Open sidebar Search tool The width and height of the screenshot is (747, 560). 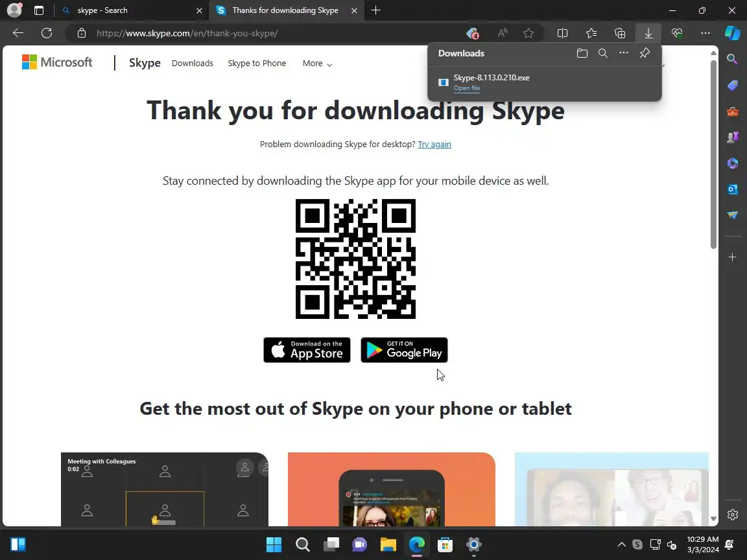click(x=732, y=59)
